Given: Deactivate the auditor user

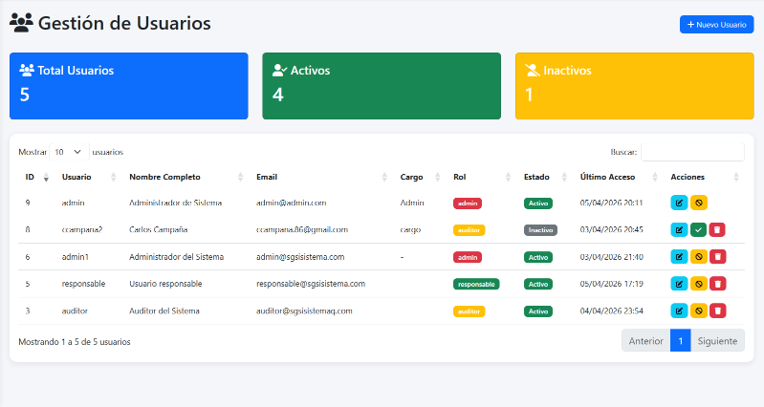Looking at the screenshot, I should point(699,310).
